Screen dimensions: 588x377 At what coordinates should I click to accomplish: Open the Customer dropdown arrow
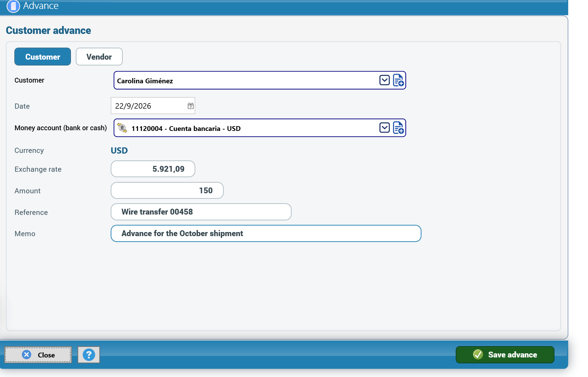tap(384, 80)
